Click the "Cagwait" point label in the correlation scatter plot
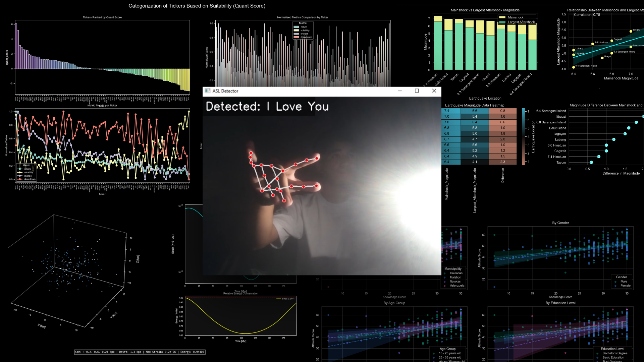This screenshot has height=362, width=644. point(618,39)
